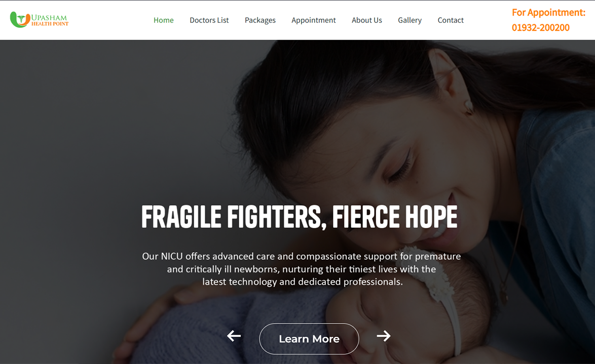Screen dimensions: 595x364
Task: Click the NICU description paragraph
Action: tap(301, 269)
